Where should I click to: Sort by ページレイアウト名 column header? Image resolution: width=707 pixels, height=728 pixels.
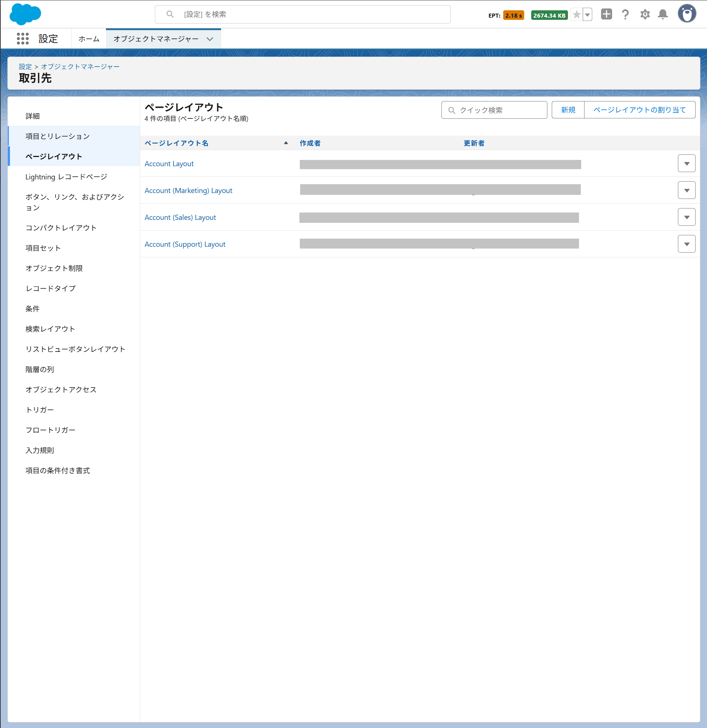177,143
